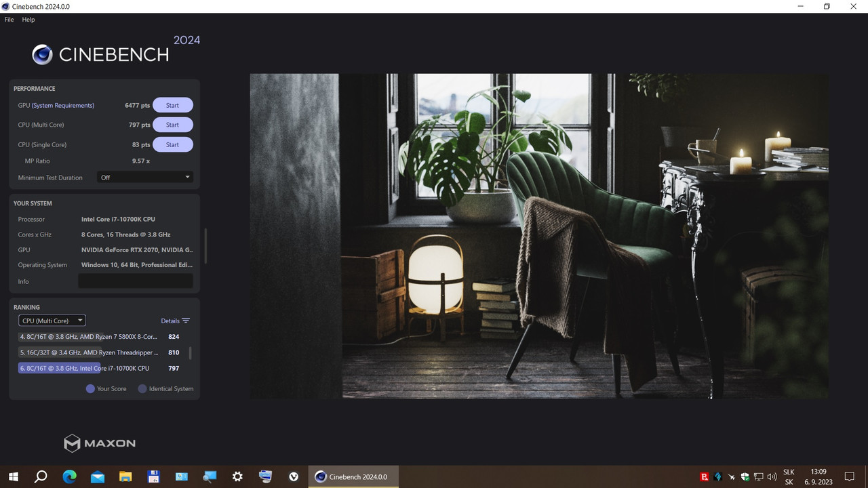Select the AMD Ryzen Threadripper ranking row
This screenshot has height=488, width=868.
99,352
